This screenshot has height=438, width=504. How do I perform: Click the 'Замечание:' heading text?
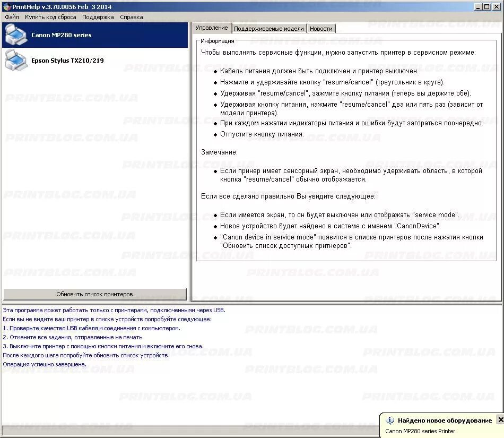coord(219,152)
